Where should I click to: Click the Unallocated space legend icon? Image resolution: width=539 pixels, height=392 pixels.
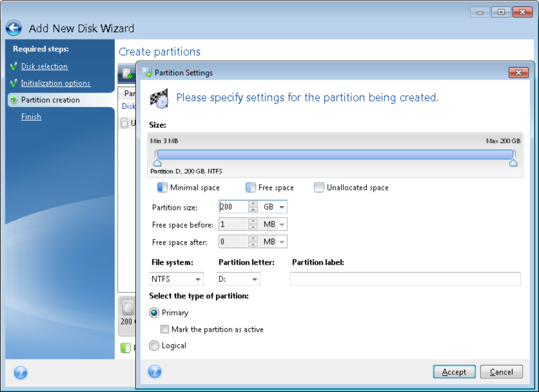319,188
